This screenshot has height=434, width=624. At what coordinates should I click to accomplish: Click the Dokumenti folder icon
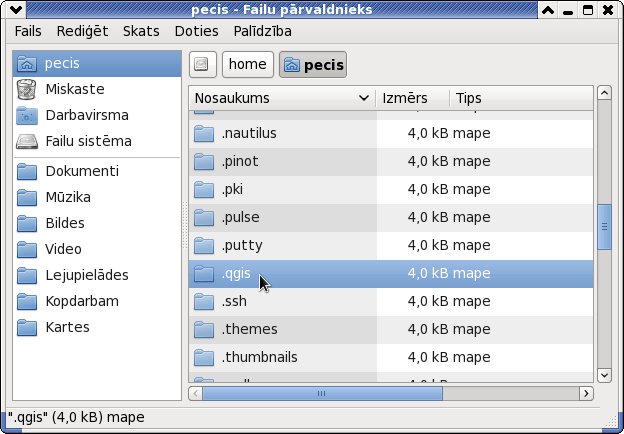[27, 171]
